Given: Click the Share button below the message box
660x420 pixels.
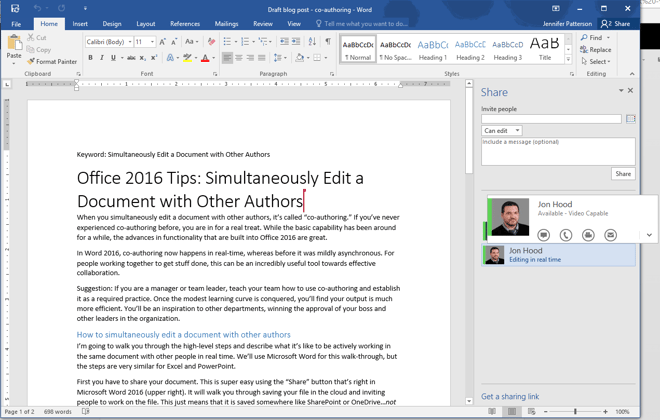Looking at the screenshot, I should [623, 174].
